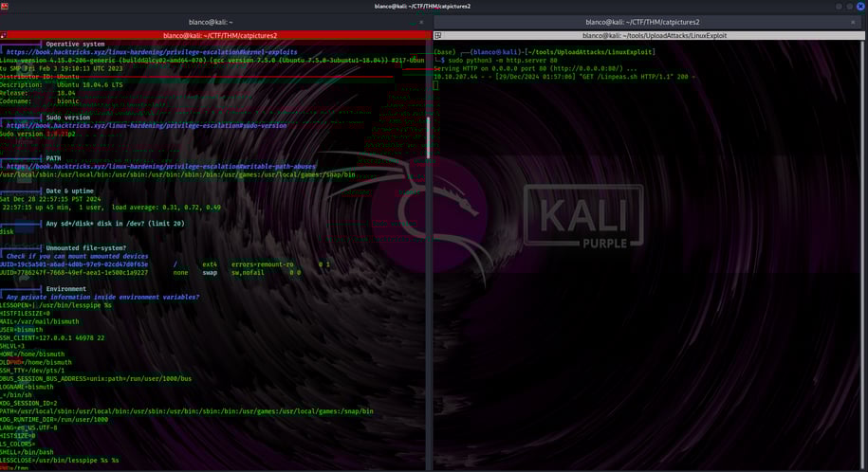The height and width of the screenshot is (472, 868).
Task: Open the terminal window menu icon
Action: coord(5,6)
